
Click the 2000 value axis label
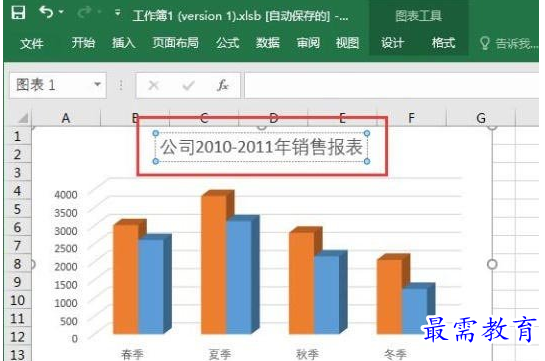pyautogui.click(x=66, y=266)
